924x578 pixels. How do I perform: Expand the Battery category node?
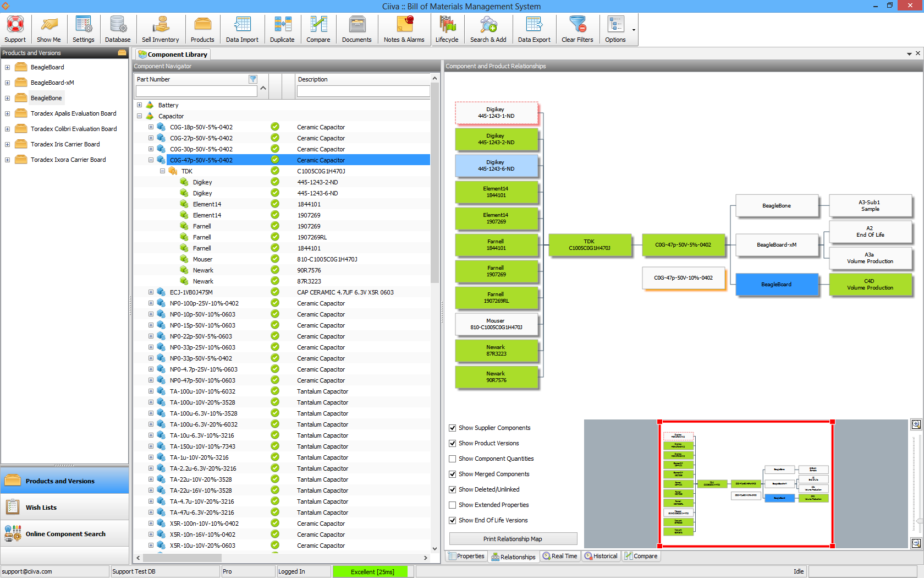[x=140, y=105]
